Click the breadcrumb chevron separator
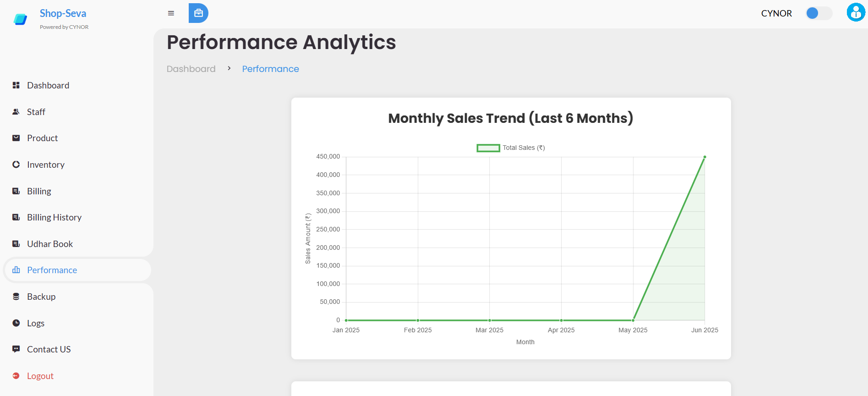 coord(229,68)
